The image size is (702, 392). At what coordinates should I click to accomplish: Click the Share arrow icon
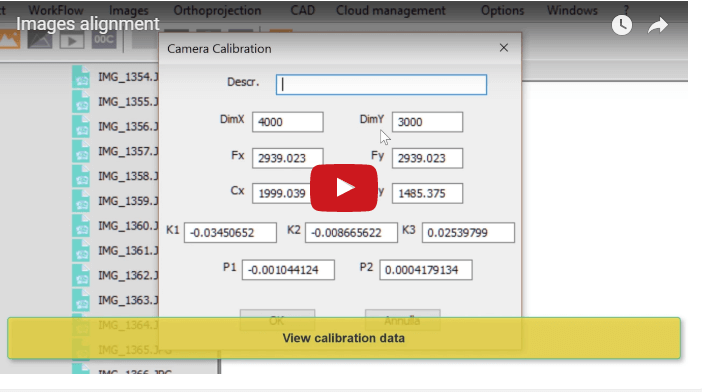click(658, 26)
